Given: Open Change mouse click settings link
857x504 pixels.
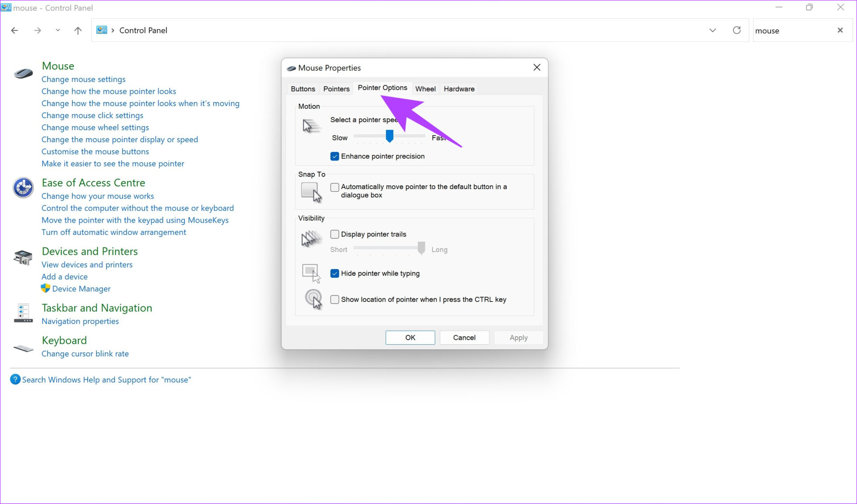Looking at the screenshot, I should pos(92,116).
